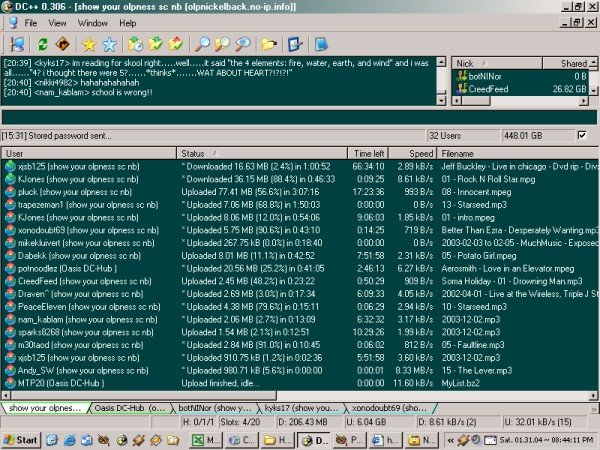Open the Download Queue toolbar icon

(135, 44)
